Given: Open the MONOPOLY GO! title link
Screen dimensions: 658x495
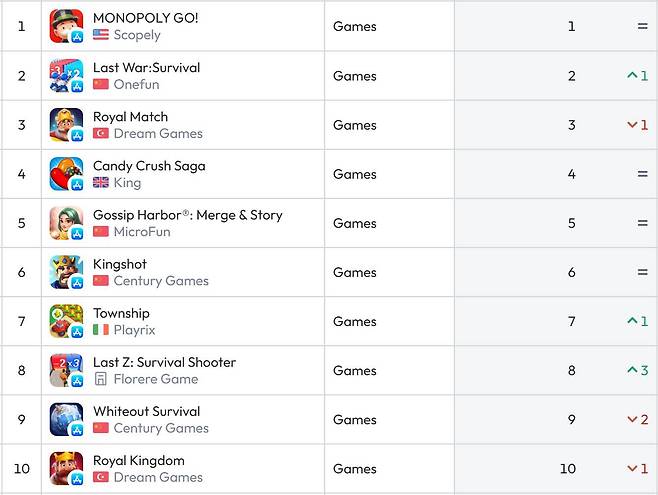Looking at the screenshot, I should (145, 18).
